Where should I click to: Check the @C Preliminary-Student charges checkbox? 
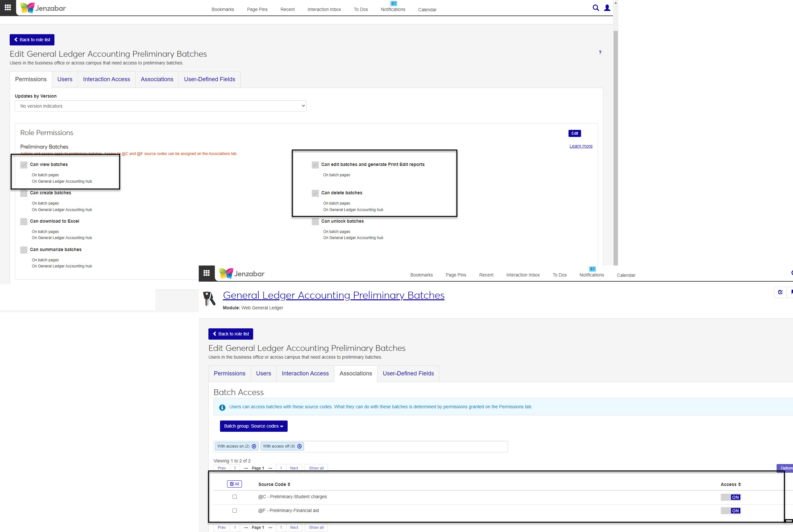[234, 497]
